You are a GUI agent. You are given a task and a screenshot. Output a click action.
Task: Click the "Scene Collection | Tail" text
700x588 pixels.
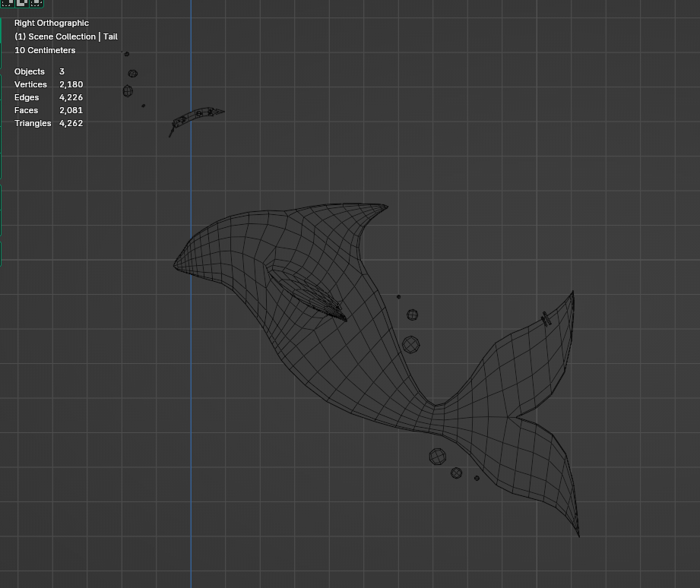click(66, 36)
